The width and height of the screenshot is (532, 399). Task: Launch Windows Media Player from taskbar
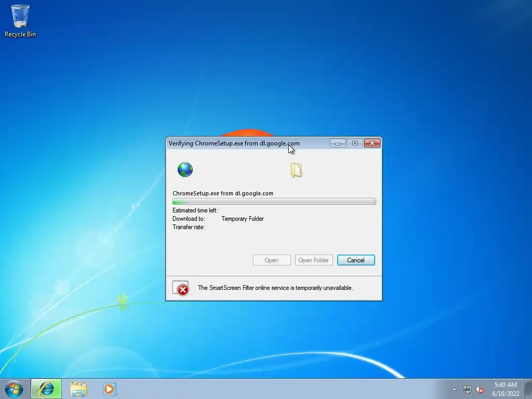pyautogui.click(x=110, y=389)
